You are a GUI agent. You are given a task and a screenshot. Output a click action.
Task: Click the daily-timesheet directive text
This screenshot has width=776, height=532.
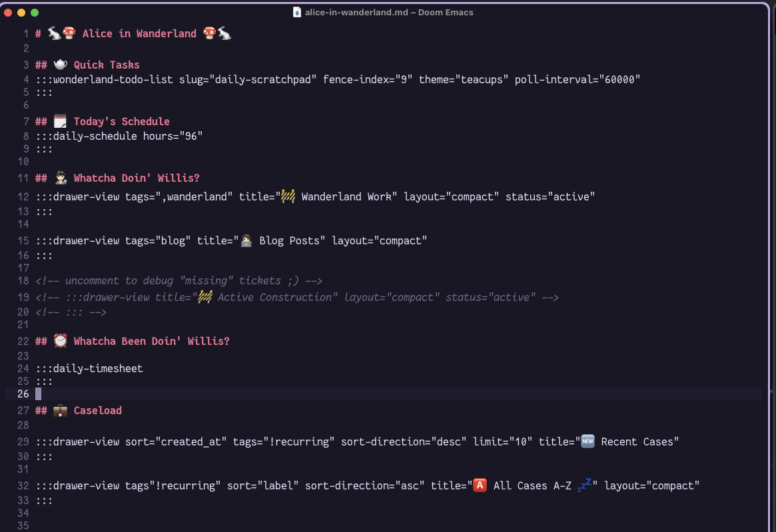(x=98, y=368)
